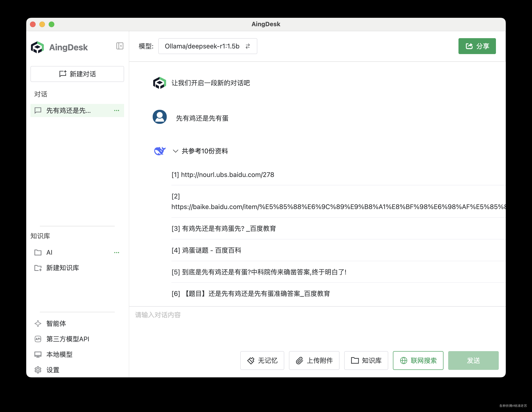Click the user avatar next to the question

tap(159, 117)
